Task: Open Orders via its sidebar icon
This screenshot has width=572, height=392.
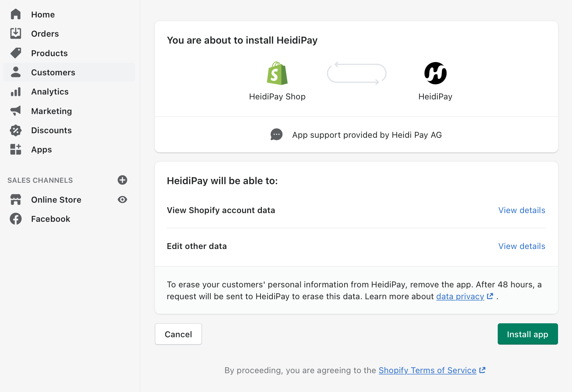Action: 16,33
